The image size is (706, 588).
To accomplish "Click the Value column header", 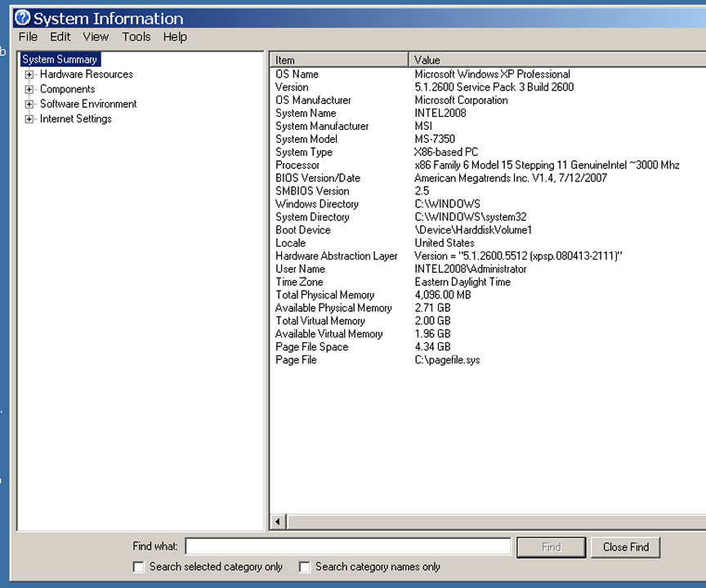I will [556, 60].
